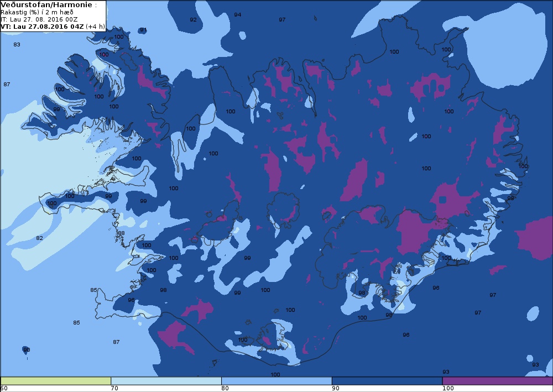
Task: Click the humidity value "82" on the map
Action: click(x=39, y=238)
